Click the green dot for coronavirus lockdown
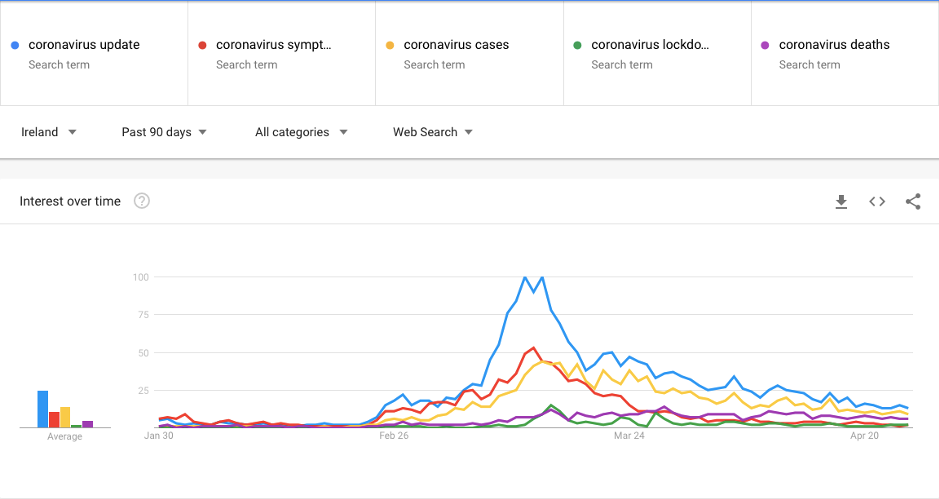 [578, 45]
